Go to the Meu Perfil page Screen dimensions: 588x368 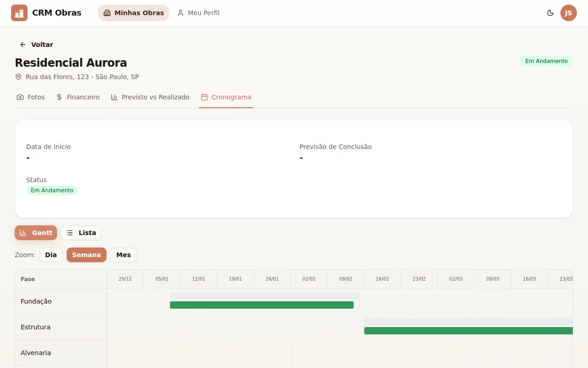[x=198, y=13]
